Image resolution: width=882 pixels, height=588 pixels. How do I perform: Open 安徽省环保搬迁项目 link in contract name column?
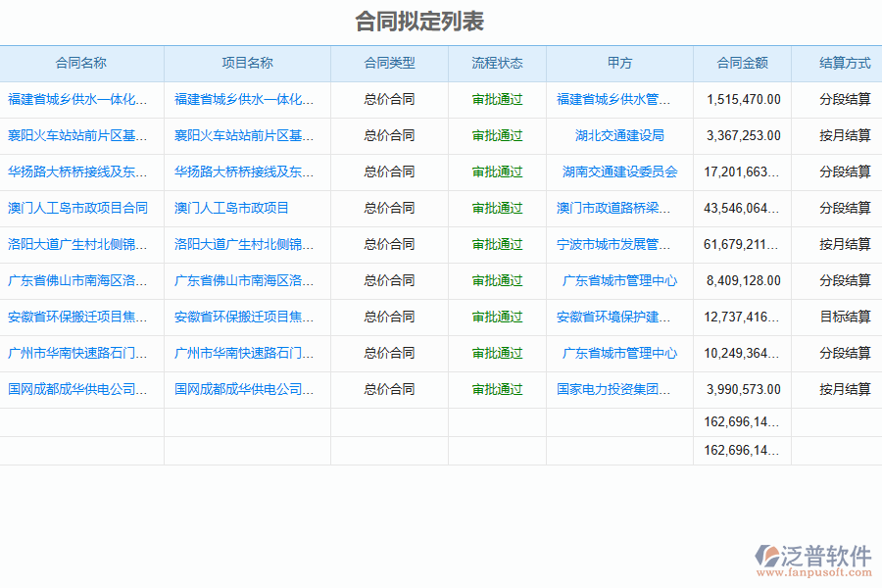[x=78, y=317]
